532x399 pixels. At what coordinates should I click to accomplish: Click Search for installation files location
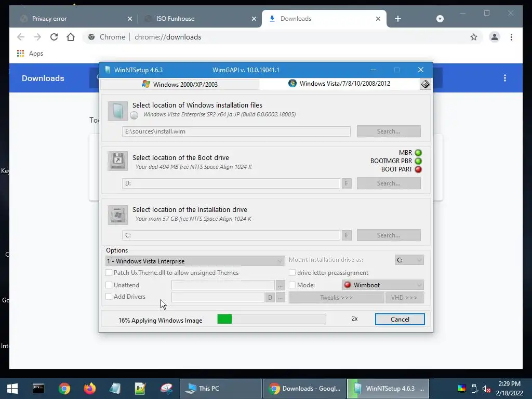coord(389,131)
